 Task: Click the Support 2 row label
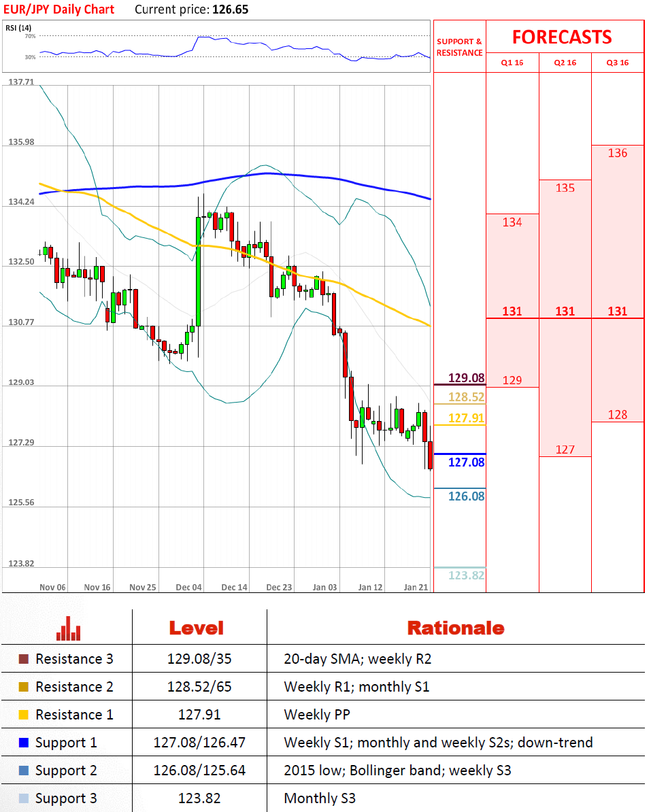point(66,771)
